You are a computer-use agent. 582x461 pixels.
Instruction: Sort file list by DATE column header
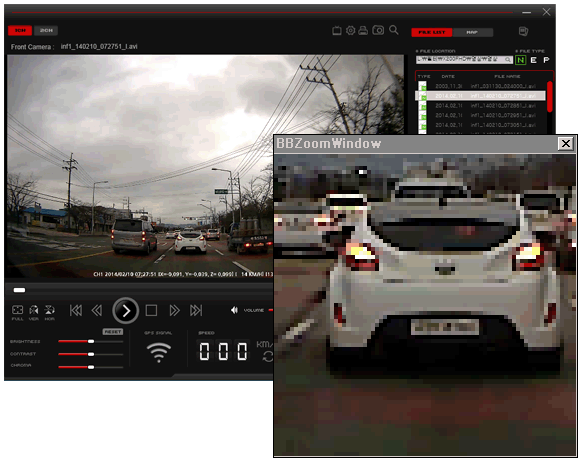tap(448, 76)
